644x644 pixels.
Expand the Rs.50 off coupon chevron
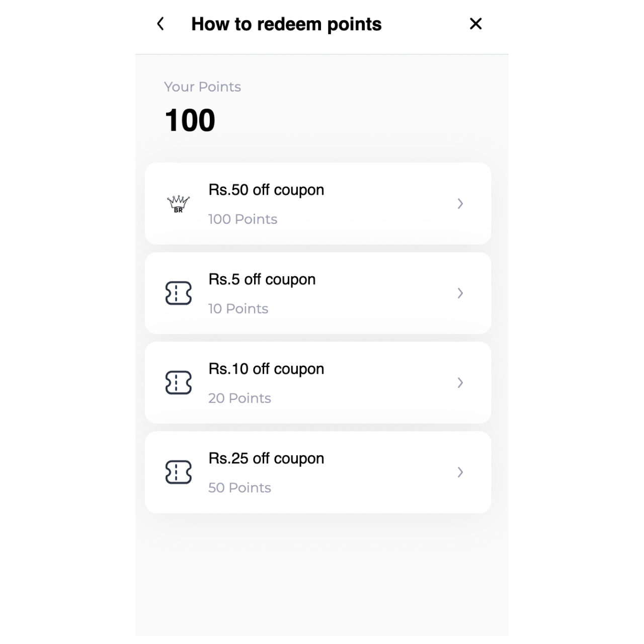click(460, 204)
